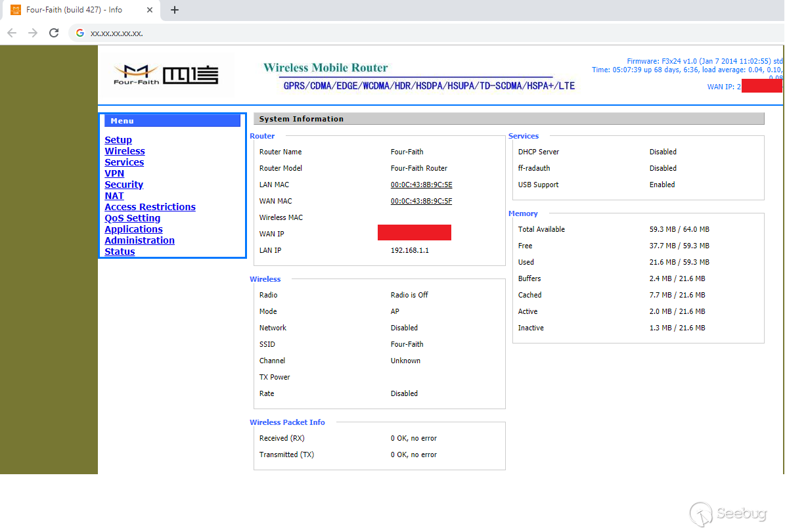This screenshot has width=785, height=532.
Task: Click the browser forward arrow
Action: [x=33, y=33]
